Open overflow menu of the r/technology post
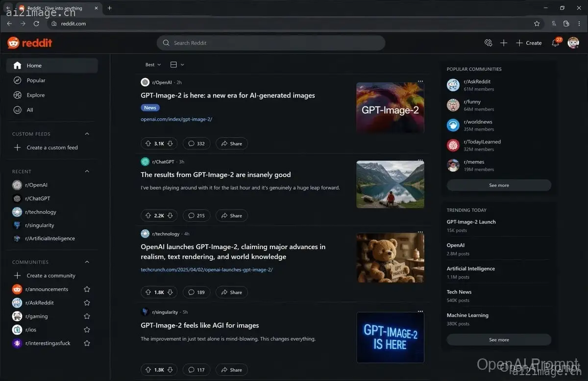588x381 pixels. pos(420,232)
